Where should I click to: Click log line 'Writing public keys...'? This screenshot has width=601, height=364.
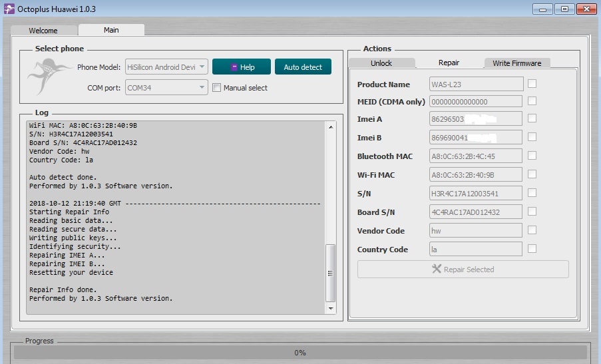click(x=73, y=238)
